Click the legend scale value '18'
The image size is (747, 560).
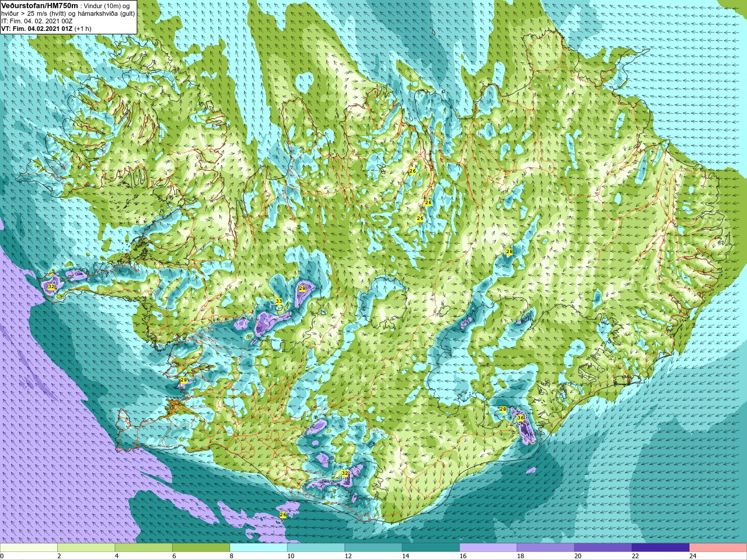tap(520, 556)
